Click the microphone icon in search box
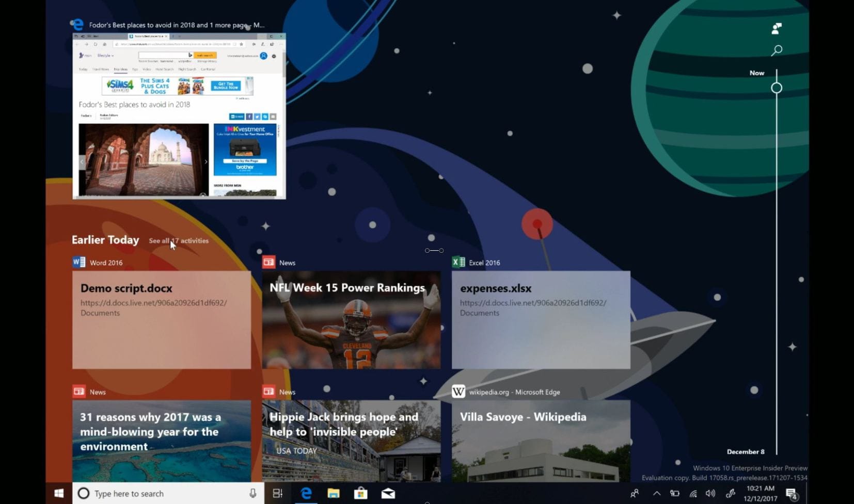854x504 pixels. pos(253,493)
